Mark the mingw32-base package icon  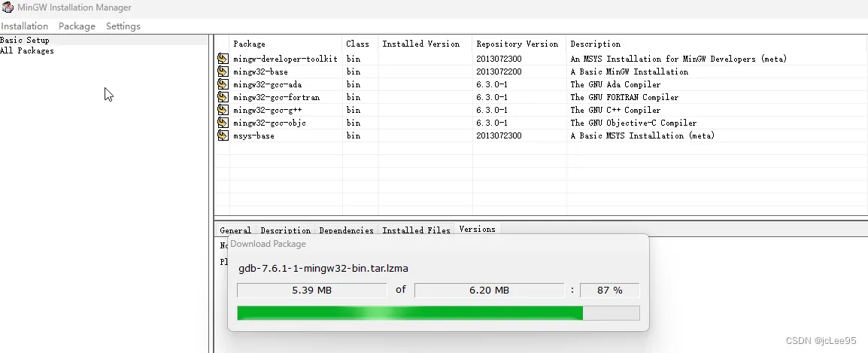[x=223, y=72]
